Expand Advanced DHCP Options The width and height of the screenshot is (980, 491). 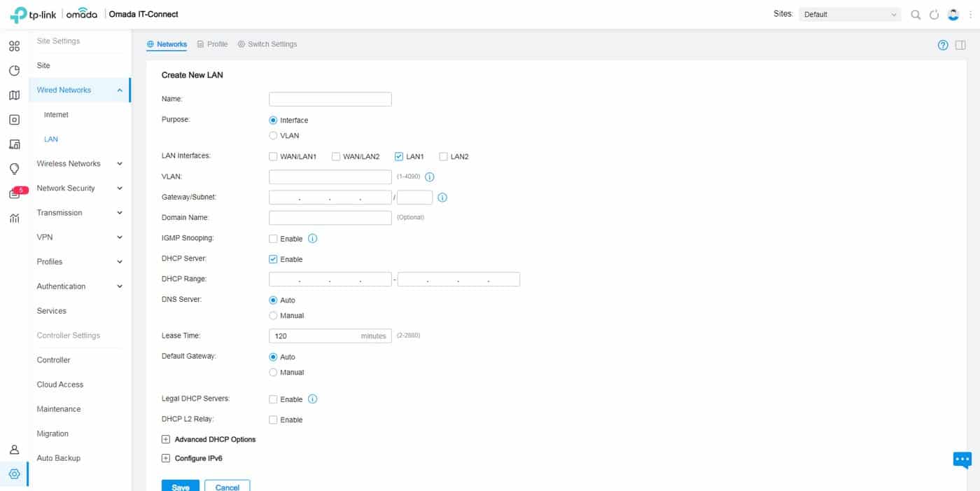click(x=166, y=440)
